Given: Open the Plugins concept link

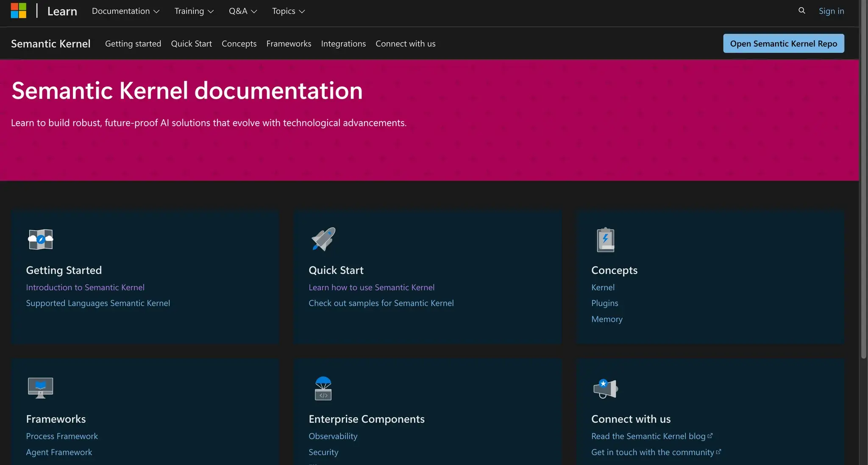Looking at the screenshot, I should click(604, 303).
